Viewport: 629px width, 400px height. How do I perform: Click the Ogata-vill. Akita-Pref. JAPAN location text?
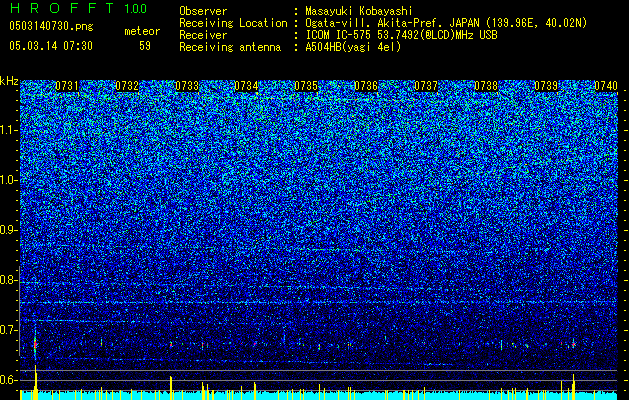point(446,23)
